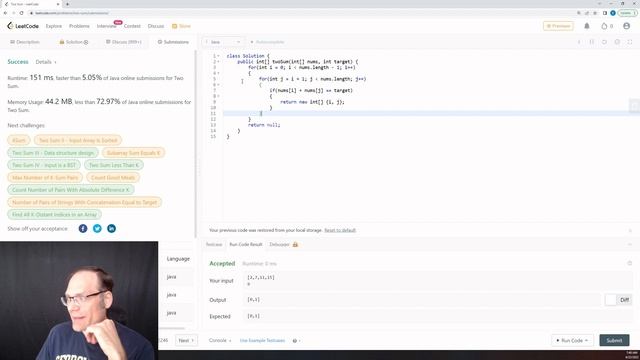
Task: Open the notifications bell
Action: coord(587,26)
